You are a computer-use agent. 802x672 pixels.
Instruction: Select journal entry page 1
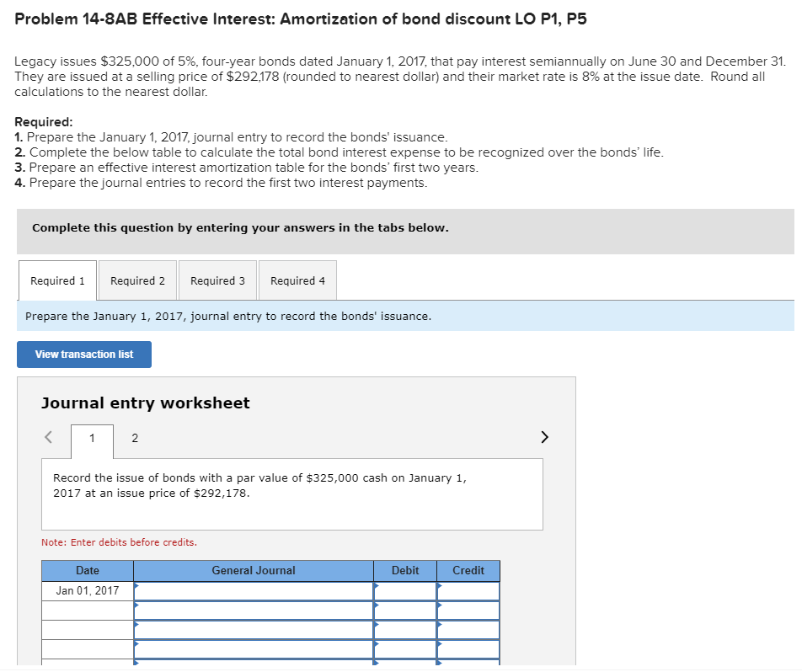92,439
